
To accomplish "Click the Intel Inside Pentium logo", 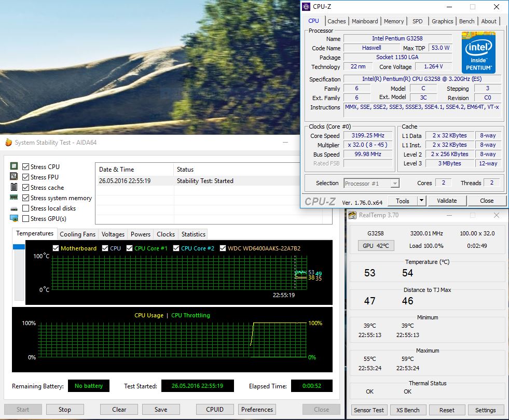I will point(478,52).
